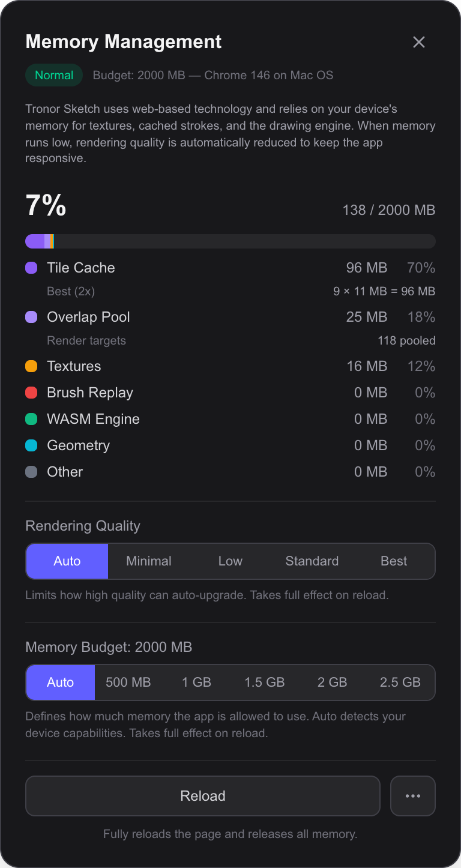
Task: Select Best rendering quality
Action: pos(393,561)
